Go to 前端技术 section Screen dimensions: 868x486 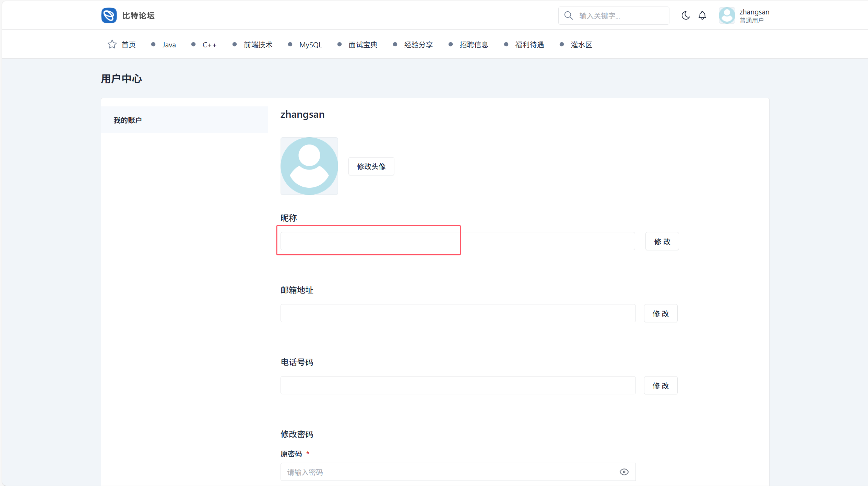[258, 45]
